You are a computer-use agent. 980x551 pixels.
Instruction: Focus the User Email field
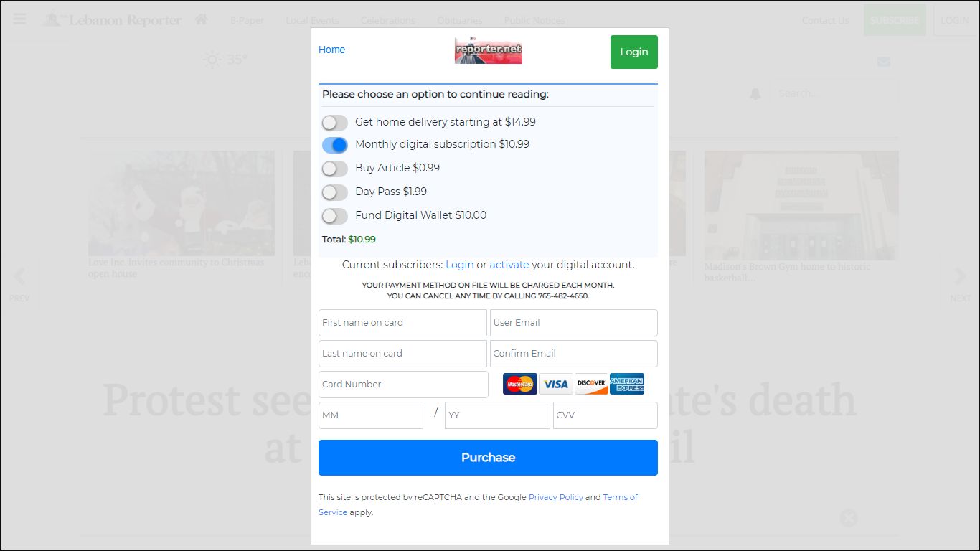tap(574, 323)
